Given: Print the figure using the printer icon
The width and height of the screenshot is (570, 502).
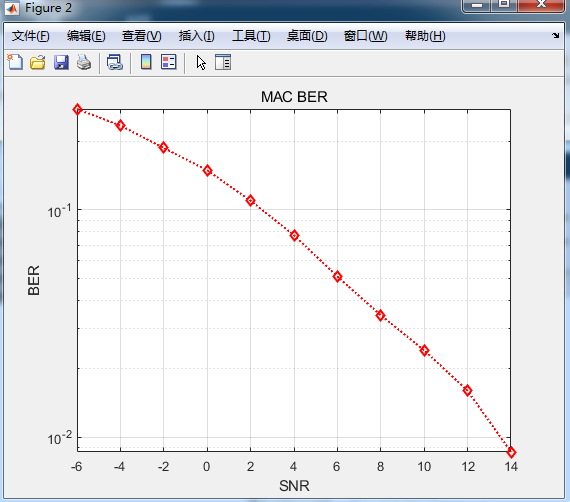Looking at the screenshot, I should [x=84, y=62].
